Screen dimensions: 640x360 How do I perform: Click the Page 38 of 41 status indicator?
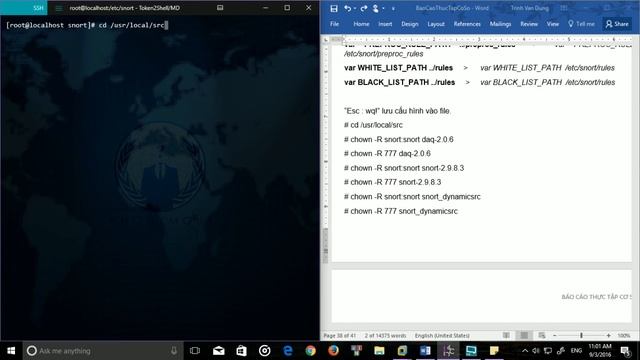[340, 336]
